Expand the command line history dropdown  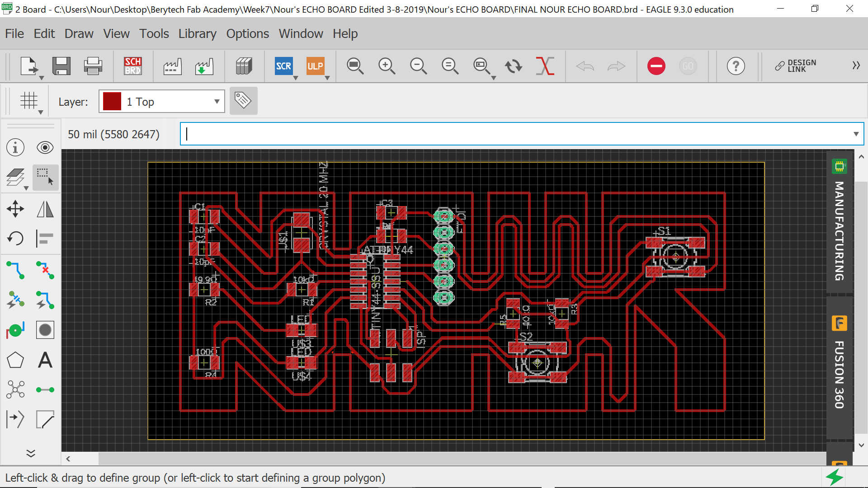(x=856, y=134)
